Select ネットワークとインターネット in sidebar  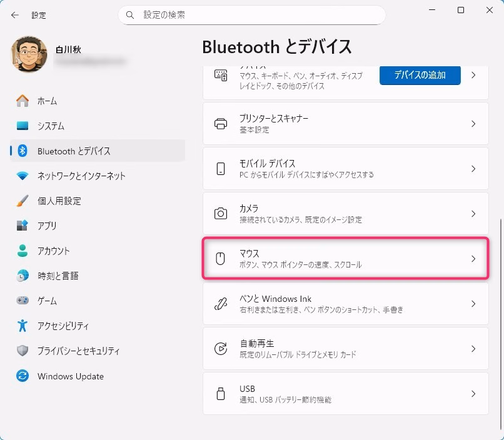click(81, 176)
